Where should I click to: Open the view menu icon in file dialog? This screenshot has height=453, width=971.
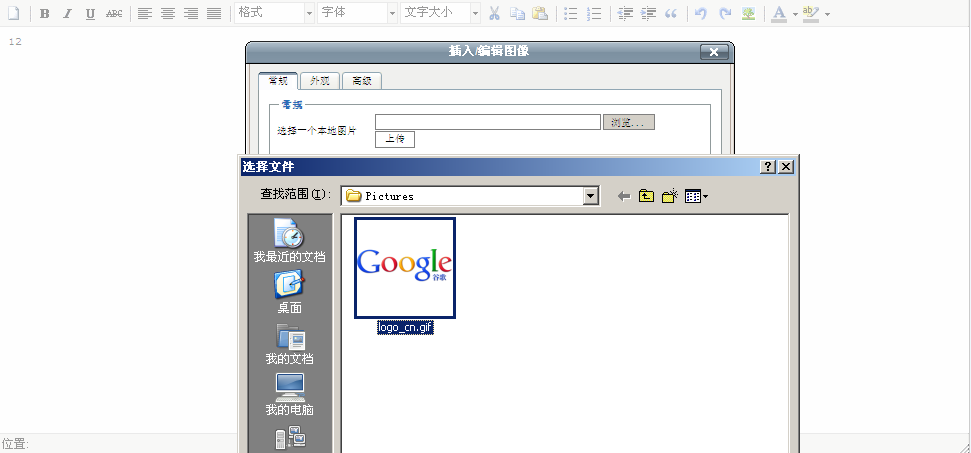696,196
